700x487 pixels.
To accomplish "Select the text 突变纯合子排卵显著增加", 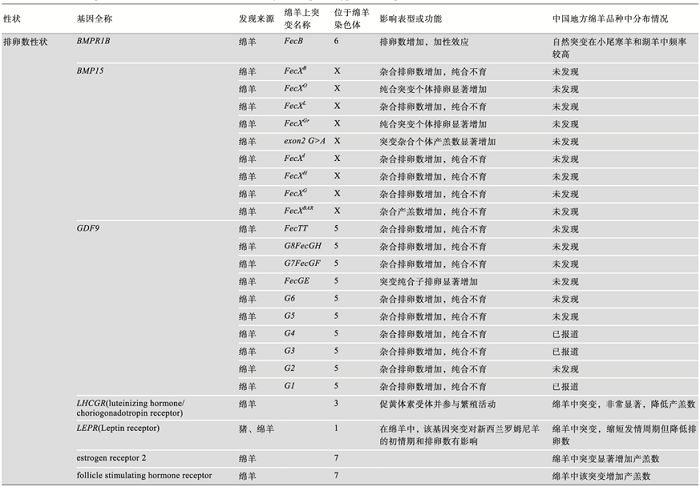I will click(429, 282).
